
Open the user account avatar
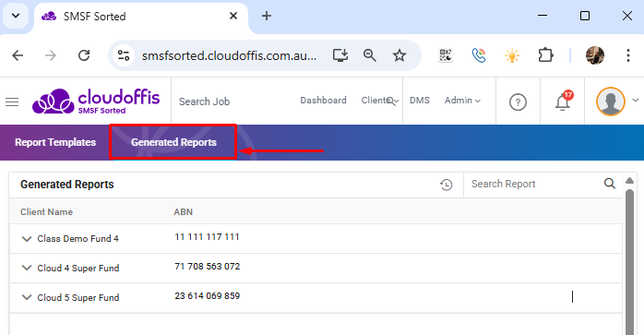click(611, 102)
